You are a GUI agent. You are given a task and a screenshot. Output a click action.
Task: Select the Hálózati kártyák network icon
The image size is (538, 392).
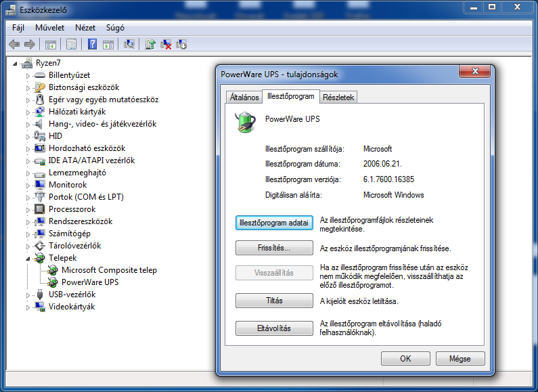(x=40, y=112)
